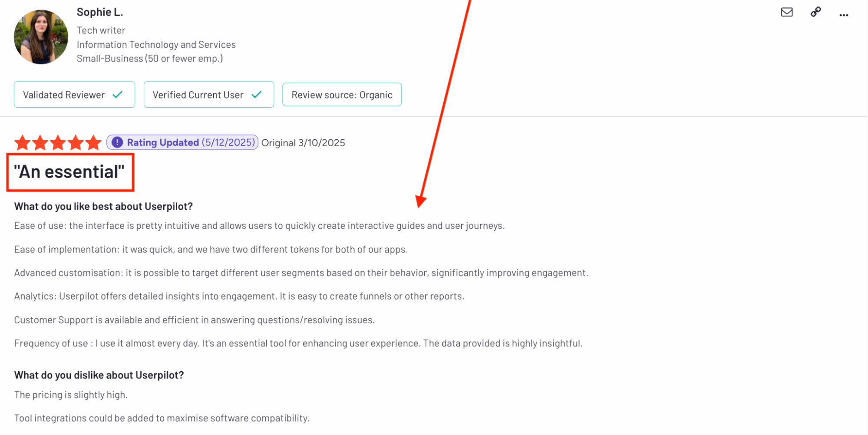
Task: Click the Validated Reviewer checkmark
Action: coord(118,95)
